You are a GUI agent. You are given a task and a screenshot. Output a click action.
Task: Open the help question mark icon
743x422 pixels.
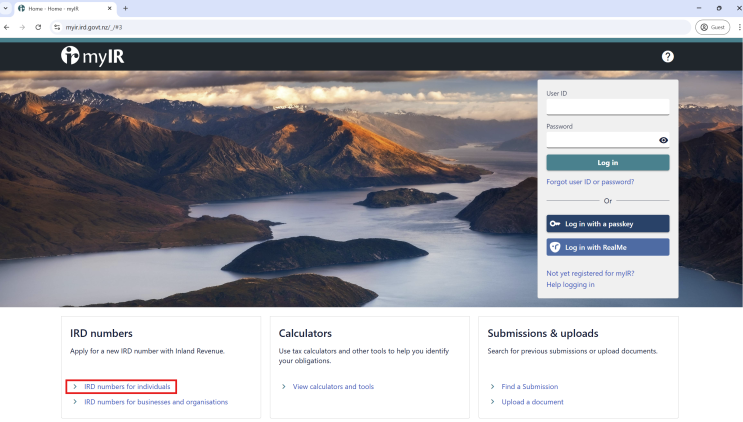point(668,56)
